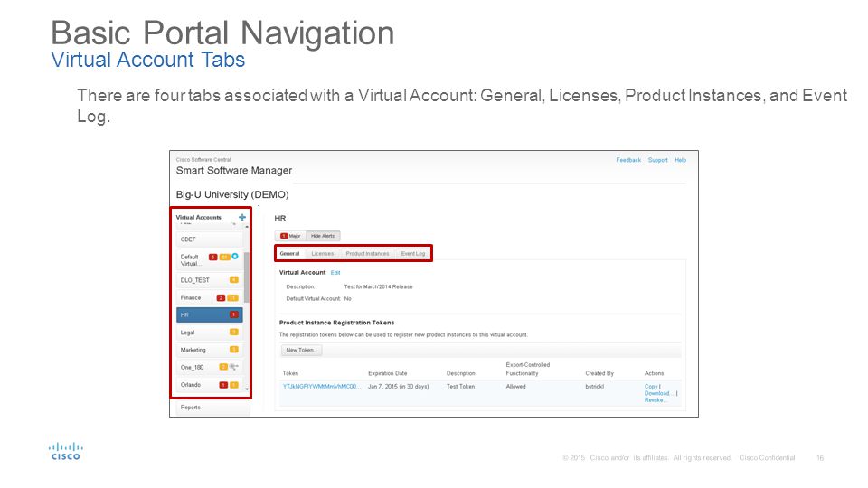Select the DLO_TEST virtual account
The width and height of the screenshot is (868, 488).
(x=209, y=280)
